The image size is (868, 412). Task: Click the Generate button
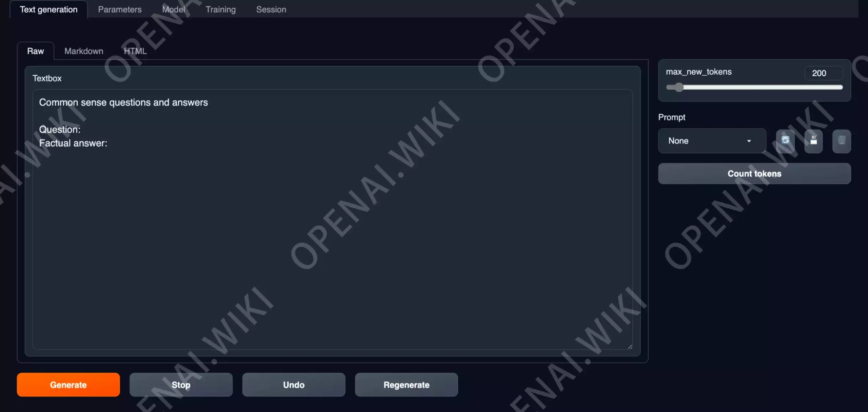(x=68, y=384)
